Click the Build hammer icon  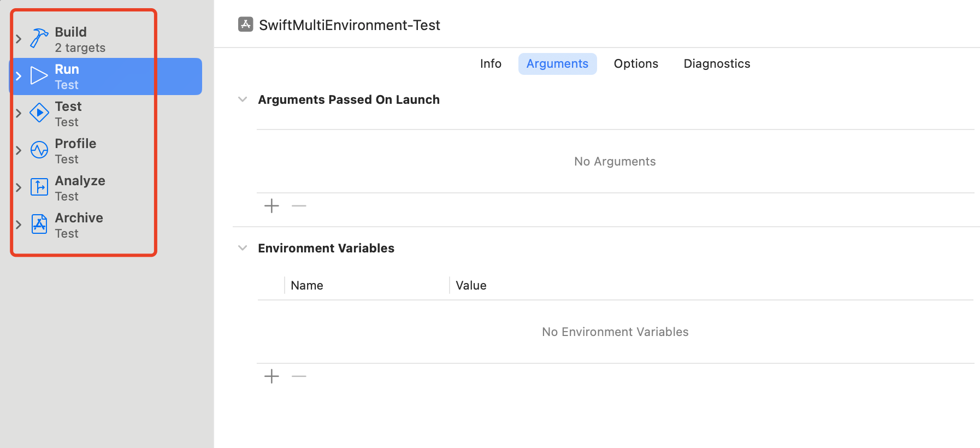click(x=39, y=38)
